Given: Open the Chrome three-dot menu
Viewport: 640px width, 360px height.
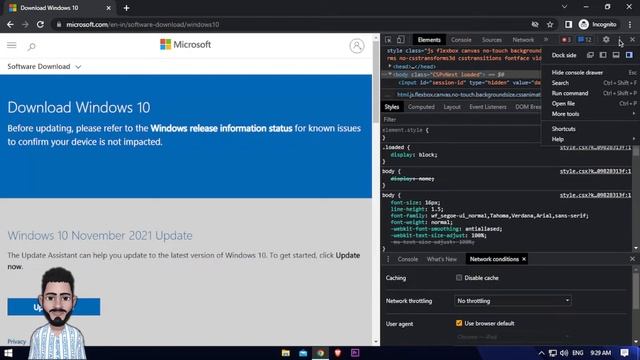Looking at the screenshot, I should click(630, 24).
